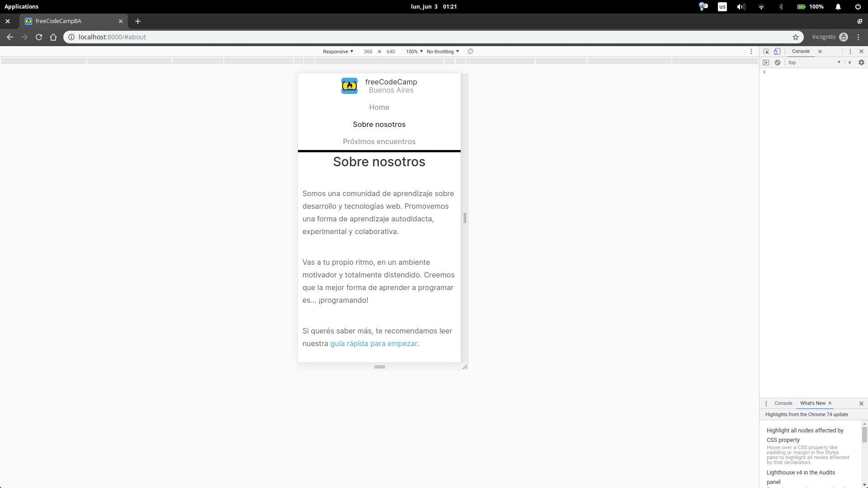The height and width of the screenshot is (488, 868).
Task: Clear the console with ban icon
Action: tap(778, 63)
